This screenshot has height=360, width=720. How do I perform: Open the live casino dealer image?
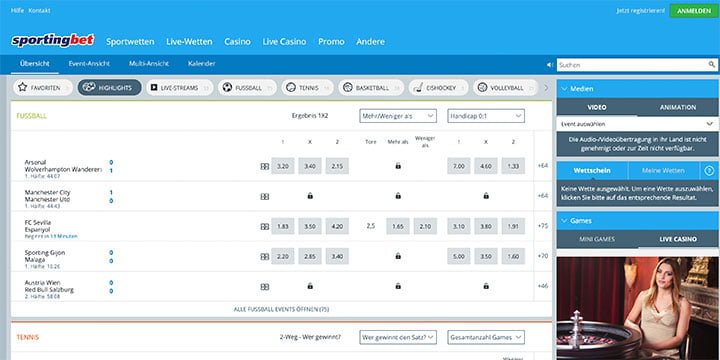point(638,309)
